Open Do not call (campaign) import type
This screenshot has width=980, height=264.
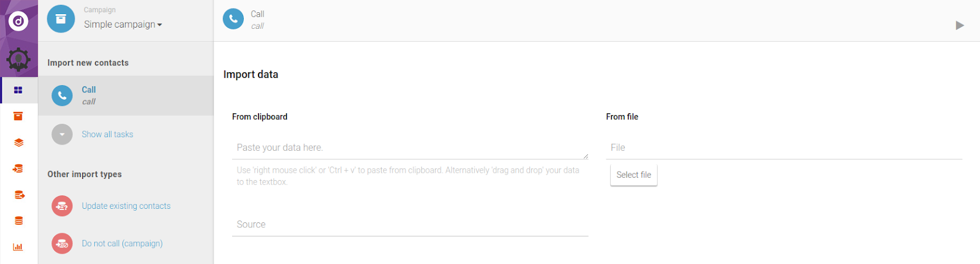[x=122, y=243]
